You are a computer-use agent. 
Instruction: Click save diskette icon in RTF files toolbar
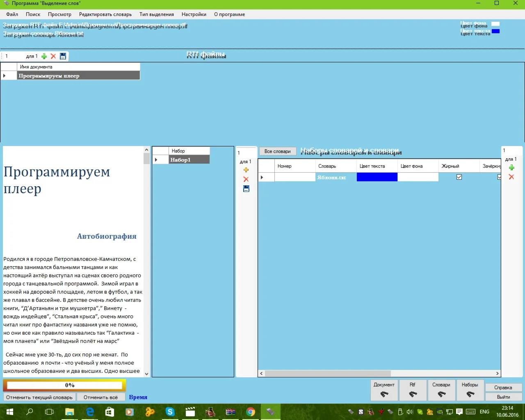(x=63, y=56)
